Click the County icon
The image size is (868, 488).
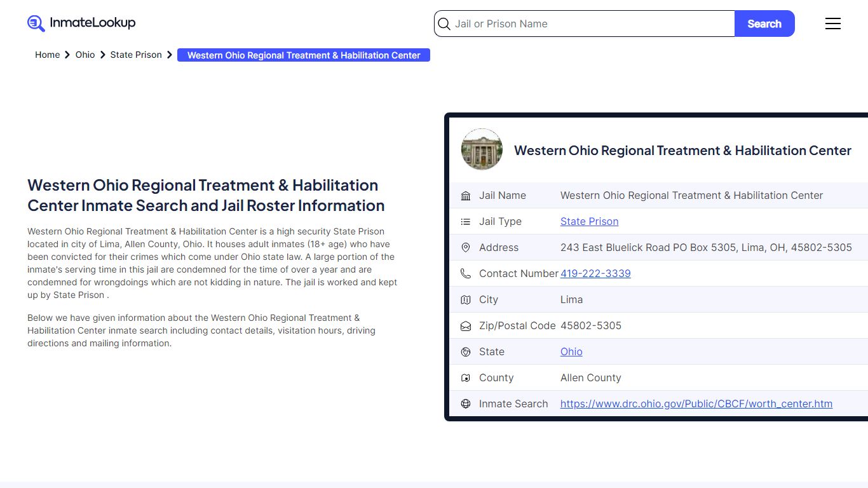[466, 378]
